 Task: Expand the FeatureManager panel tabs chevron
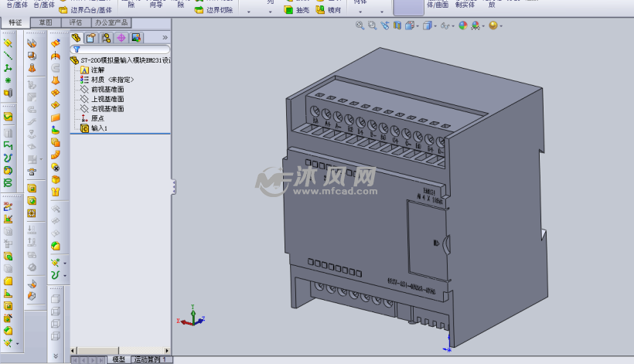coord(165,37)
